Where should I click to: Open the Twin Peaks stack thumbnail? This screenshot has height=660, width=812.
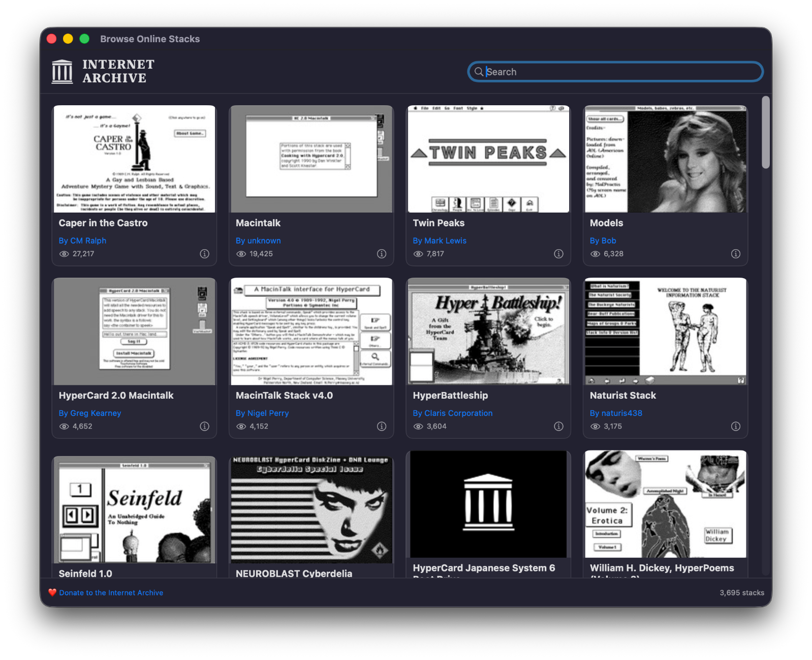(488, 159)
